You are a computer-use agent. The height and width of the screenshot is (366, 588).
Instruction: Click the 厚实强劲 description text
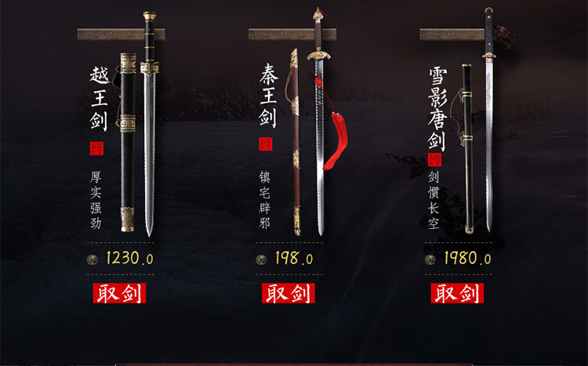tap(96, 200)
